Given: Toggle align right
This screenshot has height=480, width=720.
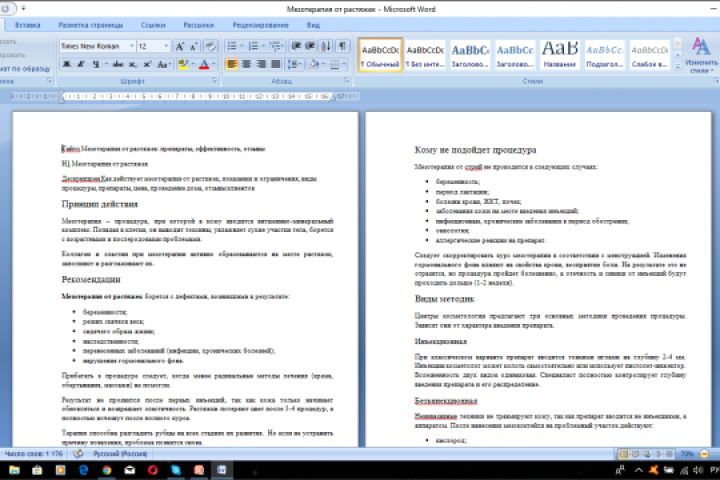Looking at the screenshot, I should pos(261,64).
